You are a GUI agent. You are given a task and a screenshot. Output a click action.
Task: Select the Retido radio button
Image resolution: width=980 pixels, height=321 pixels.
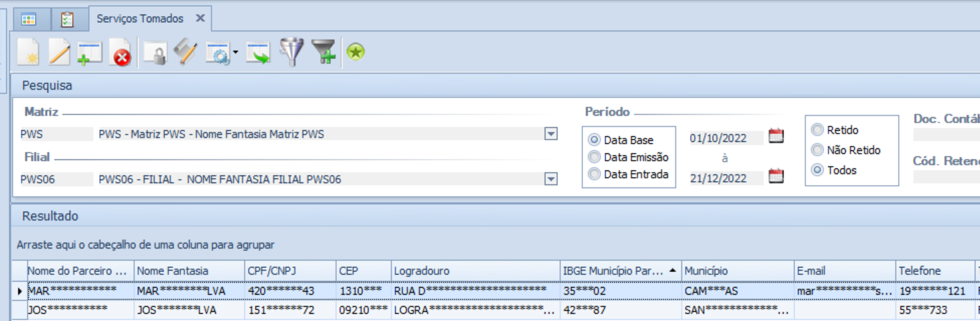pyautogui.click(x=817, y=130)
